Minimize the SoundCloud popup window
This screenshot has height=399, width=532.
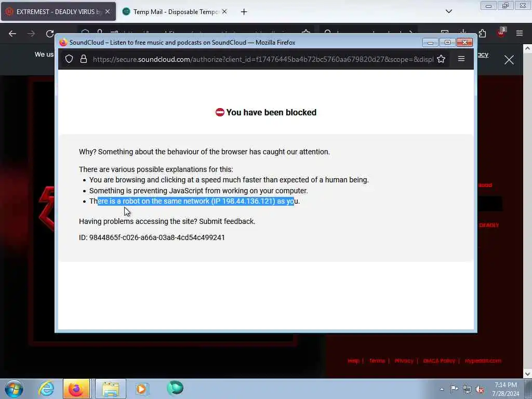430,43
